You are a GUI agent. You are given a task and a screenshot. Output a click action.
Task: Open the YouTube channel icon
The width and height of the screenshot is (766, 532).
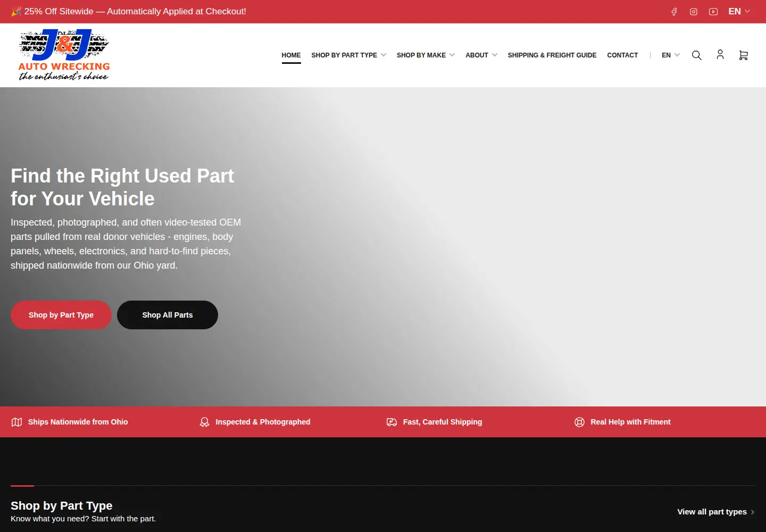tap(713, 12)
